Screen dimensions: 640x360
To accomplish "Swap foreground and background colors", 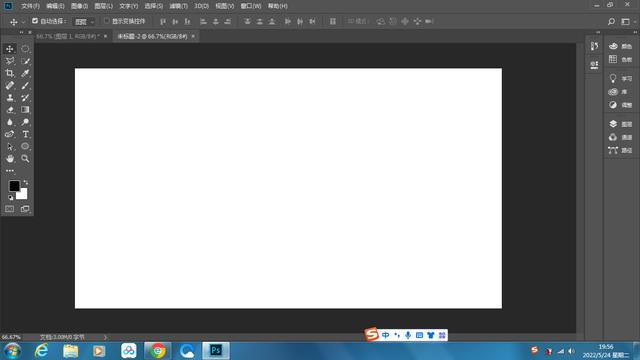I will [x=25, y=182].
